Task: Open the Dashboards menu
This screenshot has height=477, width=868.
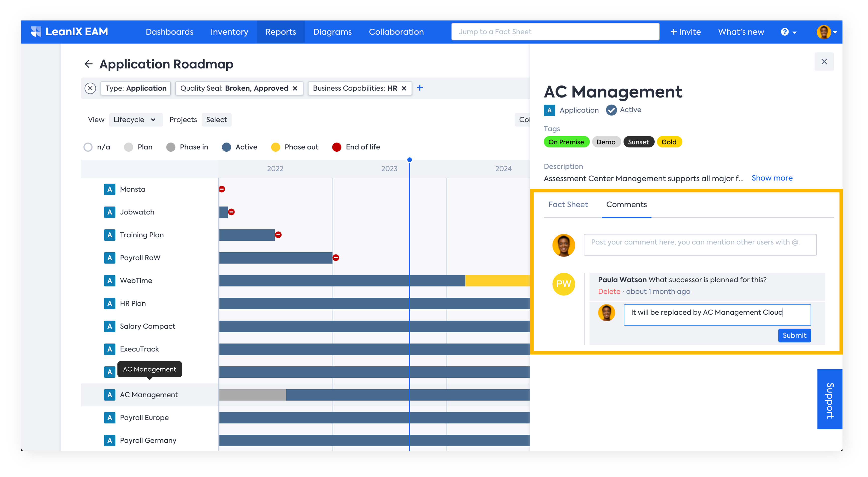Action: pos(169,32)
